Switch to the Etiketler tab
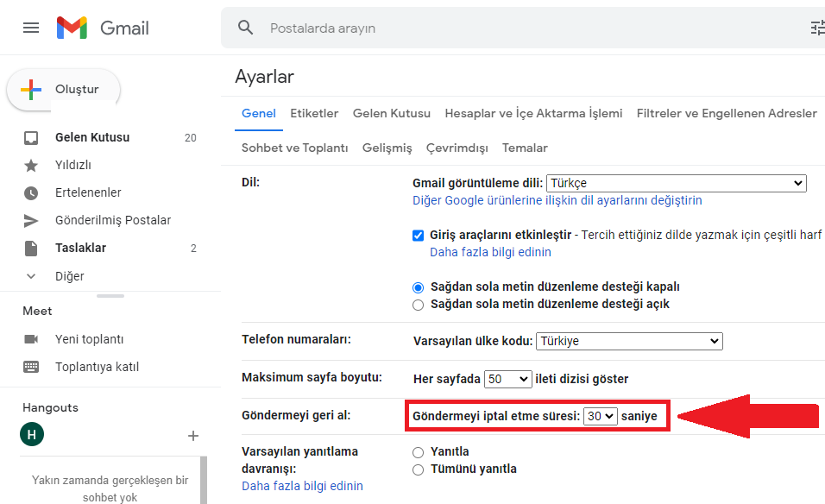This screenshot has width=825, height=504. point(314,113)
